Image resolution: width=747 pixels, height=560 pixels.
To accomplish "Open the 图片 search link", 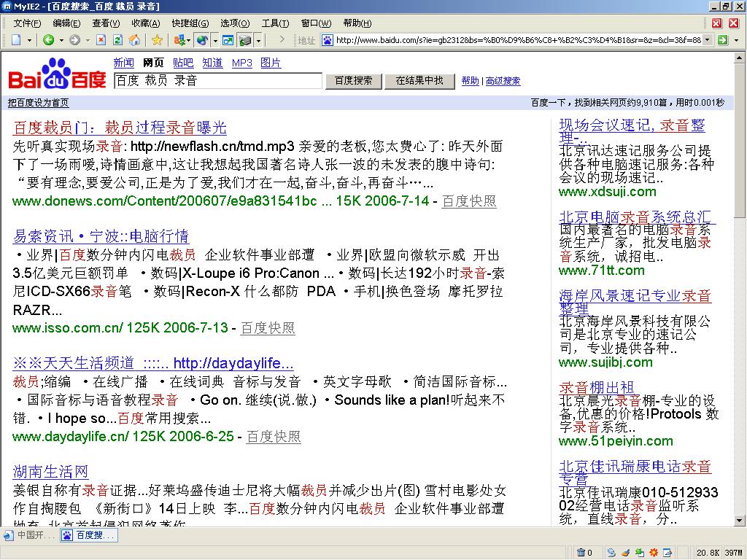I will [x=271, y=63].
